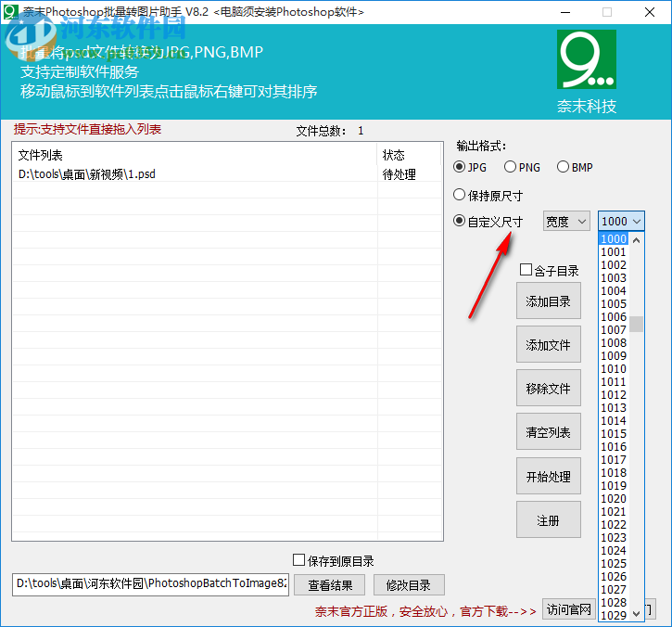Open 注册 register button
The width and height of the screenshot is (672, 627).
[x=548, y=519]
